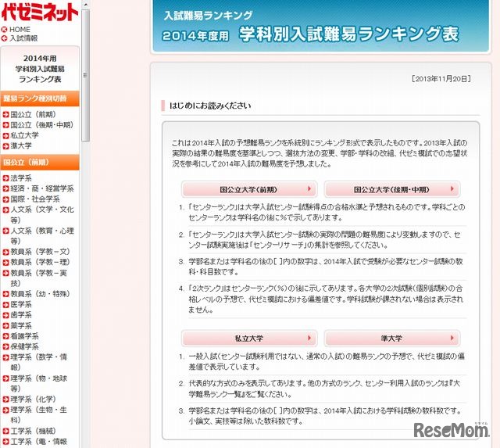
Task: Click arrow icon beside 理学系（化学）
Action: (5, 400)
